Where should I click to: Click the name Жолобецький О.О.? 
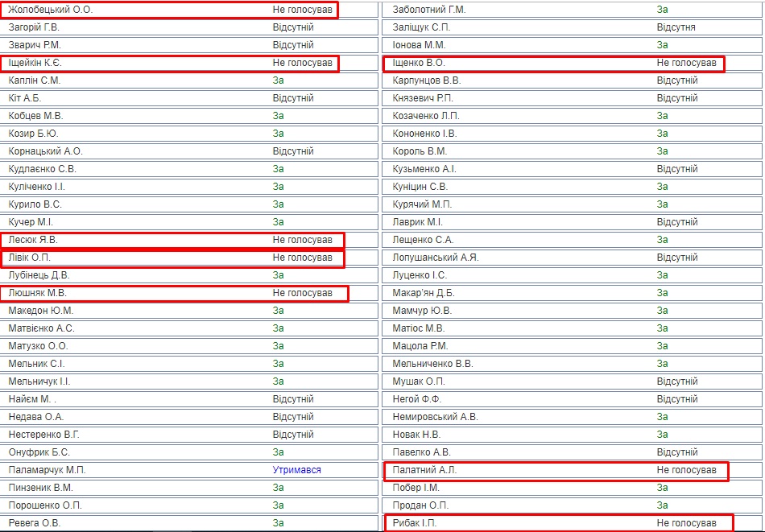tap(50, 10)
